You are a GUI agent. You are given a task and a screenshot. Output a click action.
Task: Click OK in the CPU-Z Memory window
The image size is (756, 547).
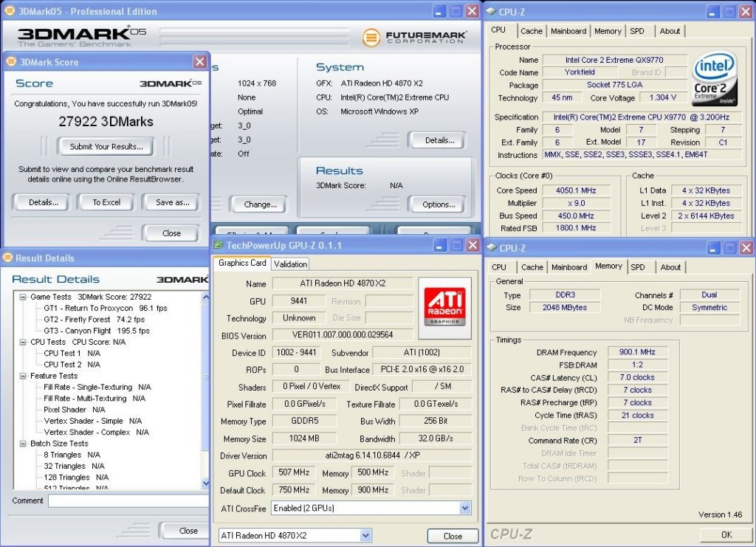click(726, 534)
